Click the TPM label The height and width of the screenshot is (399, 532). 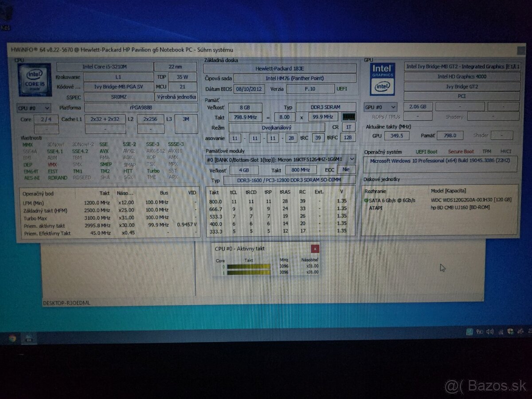coord(487,152)
